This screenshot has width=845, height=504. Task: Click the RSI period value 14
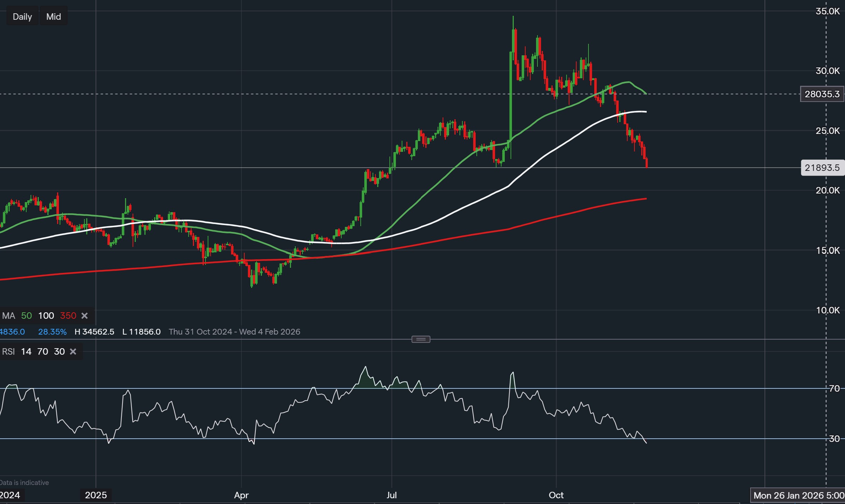tap(26, 352)
